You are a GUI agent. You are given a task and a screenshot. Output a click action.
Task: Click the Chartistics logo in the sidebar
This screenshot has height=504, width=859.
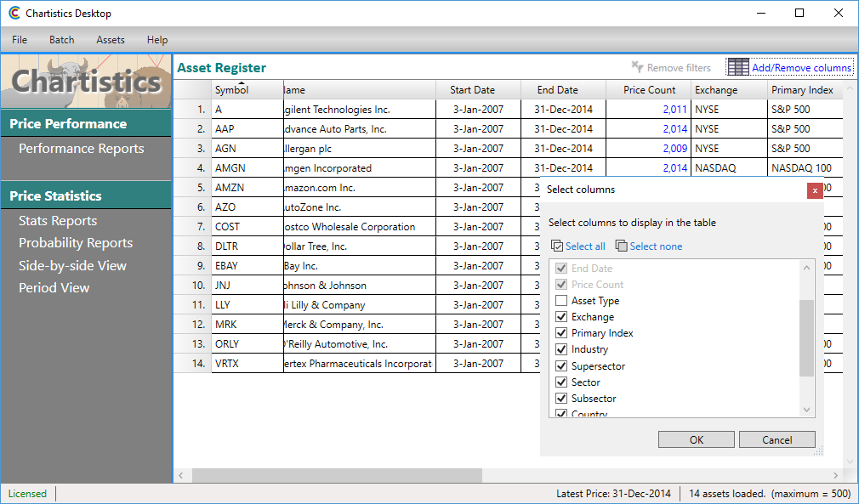tap(85, 82)
